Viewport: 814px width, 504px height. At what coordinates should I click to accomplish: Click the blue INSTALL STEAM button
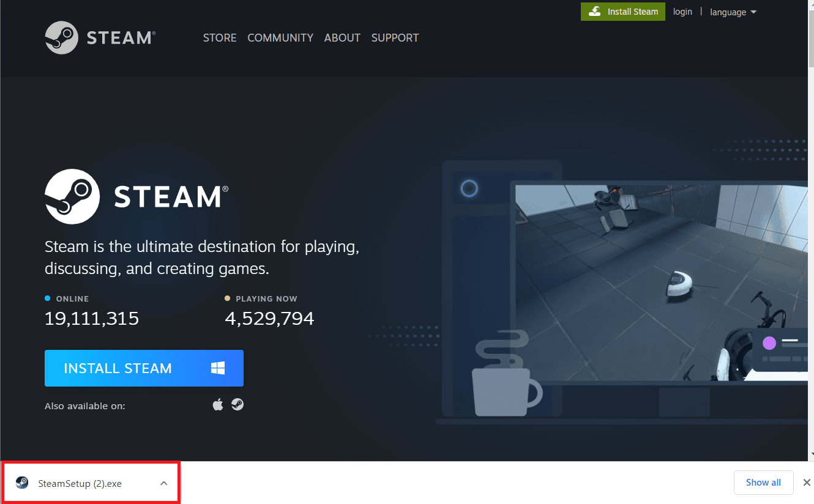[144, 368]
